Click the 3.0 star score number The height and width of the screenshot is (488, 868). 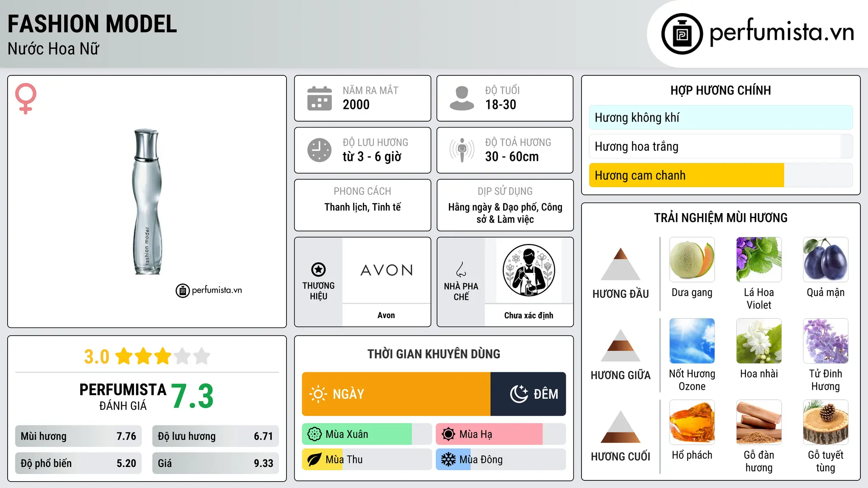click(97, 357)
